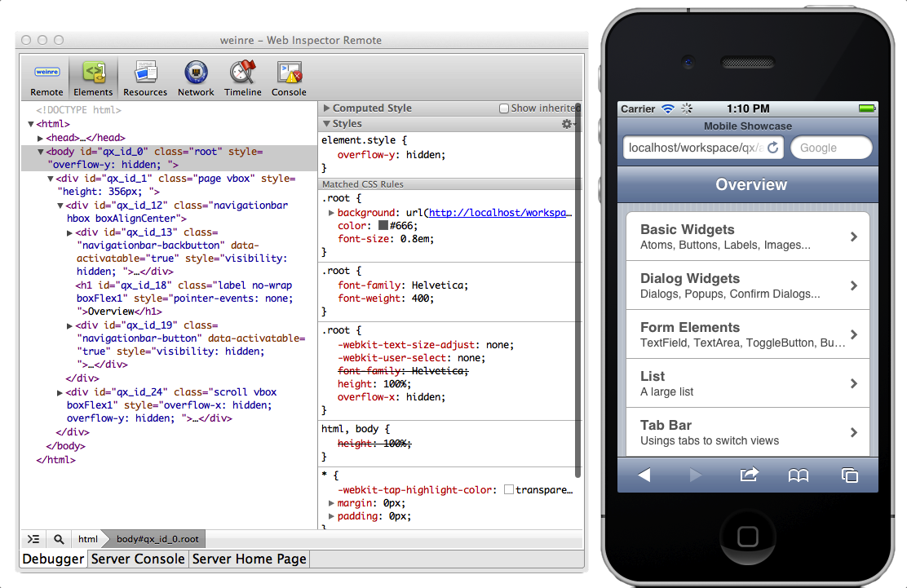Switch to the Timeline panel icon

click(x=243, y=78)
